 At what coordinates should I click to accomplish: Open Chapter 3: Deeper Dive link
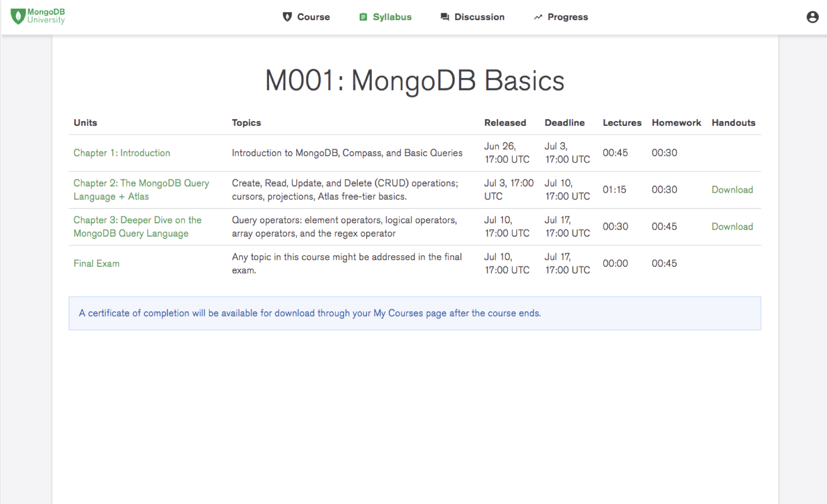pyautogui.click(x=137, y=227)
